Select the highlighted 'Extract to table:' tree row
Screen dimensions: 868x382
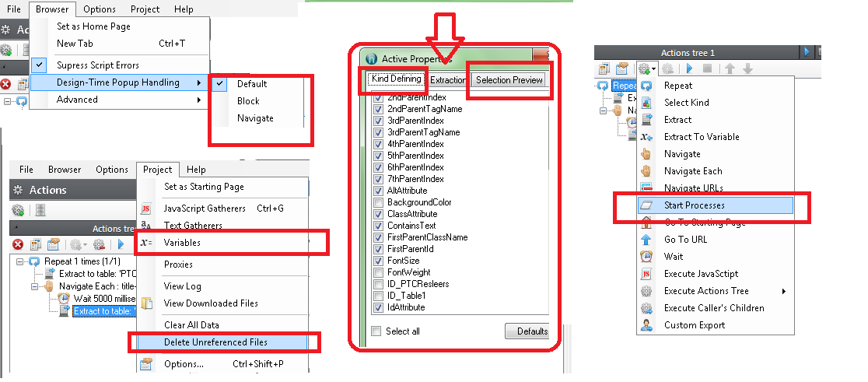point(103,311)
